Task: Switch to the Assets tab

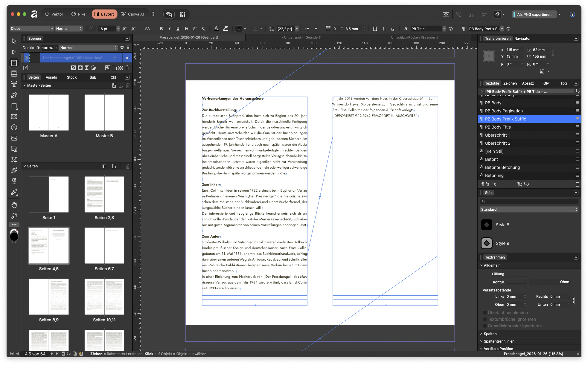Action: pos(51,77)
